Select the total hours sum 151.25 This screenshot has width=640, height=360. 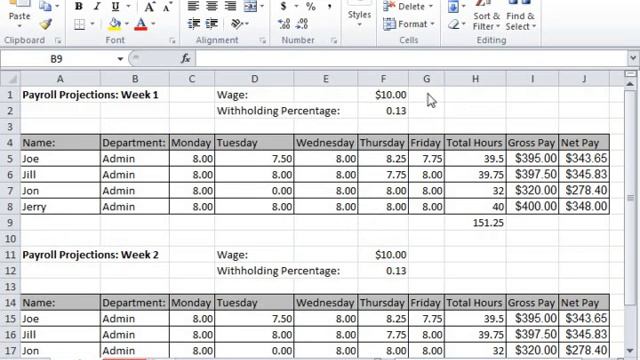tap(476, 223)
